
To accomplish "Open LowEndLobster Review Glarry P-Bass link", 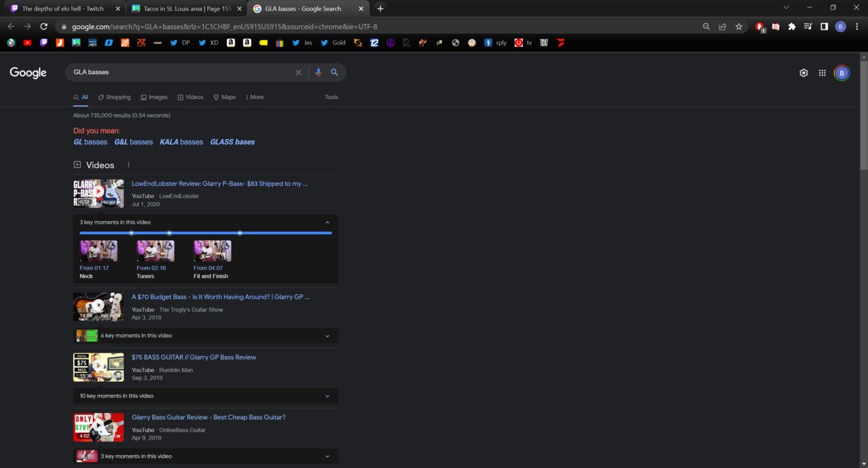I will point(220,184).
